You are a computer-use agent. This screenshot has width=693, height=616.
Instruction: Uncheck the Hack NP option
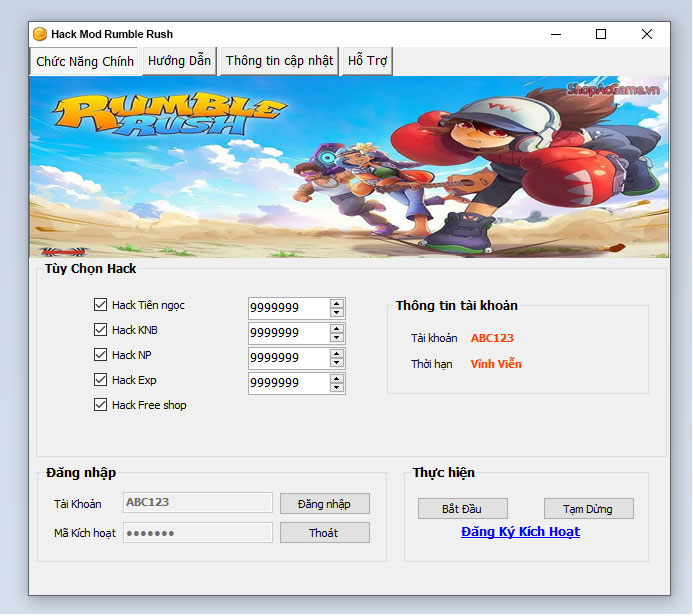100,355
